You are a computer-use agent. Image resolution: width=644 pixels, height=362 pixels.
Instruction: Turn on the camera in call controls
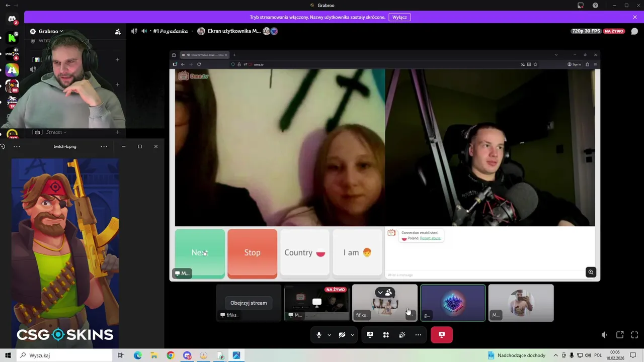(x=342, y=335)
